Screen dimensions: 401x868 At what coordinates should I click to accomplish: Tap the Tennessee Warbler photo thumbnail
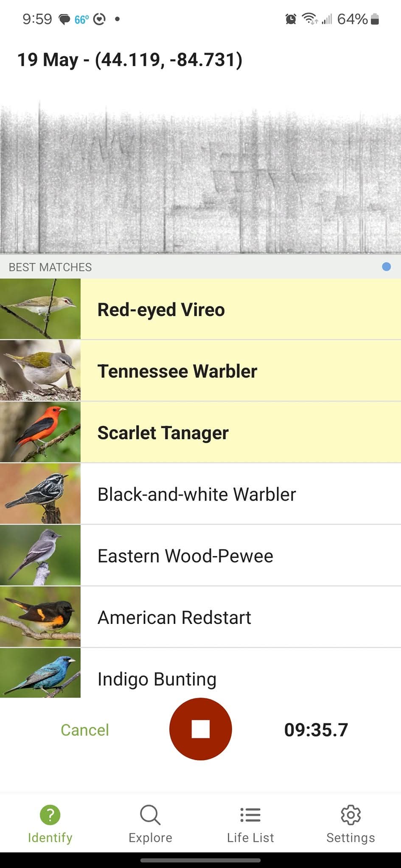(40, 370)
